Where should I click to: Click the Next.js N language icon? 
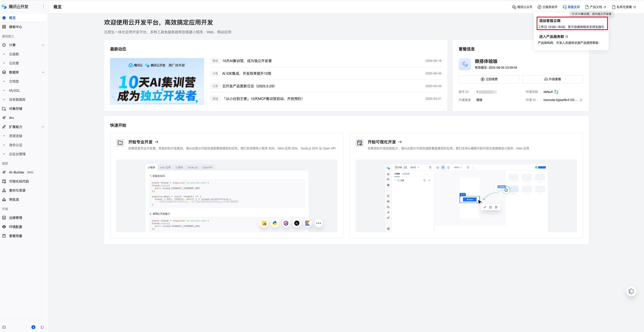pos(297,223)
